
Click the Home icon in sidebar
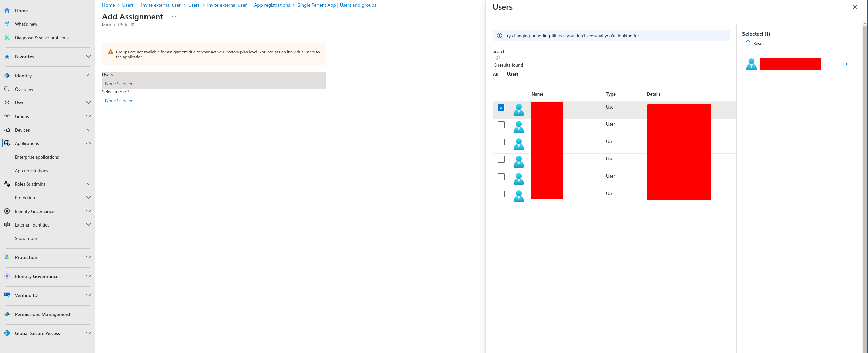tap(7, 11)
